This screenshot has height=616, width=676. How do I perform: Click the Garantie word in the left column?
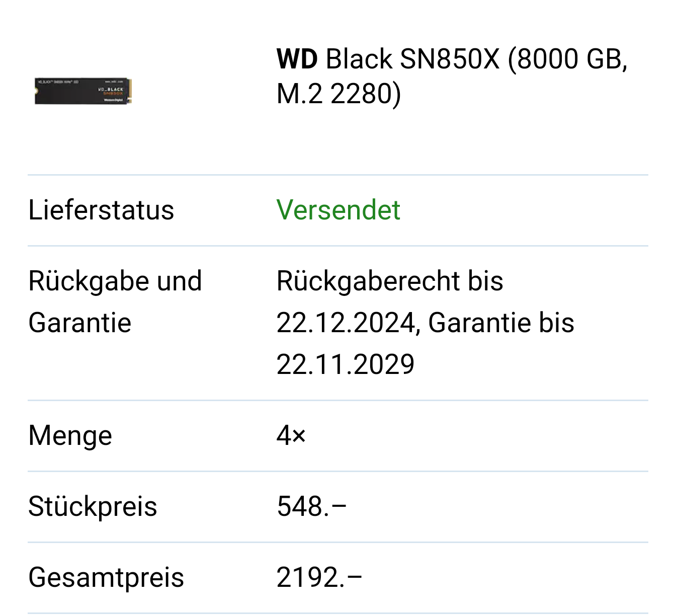(80, 323)
